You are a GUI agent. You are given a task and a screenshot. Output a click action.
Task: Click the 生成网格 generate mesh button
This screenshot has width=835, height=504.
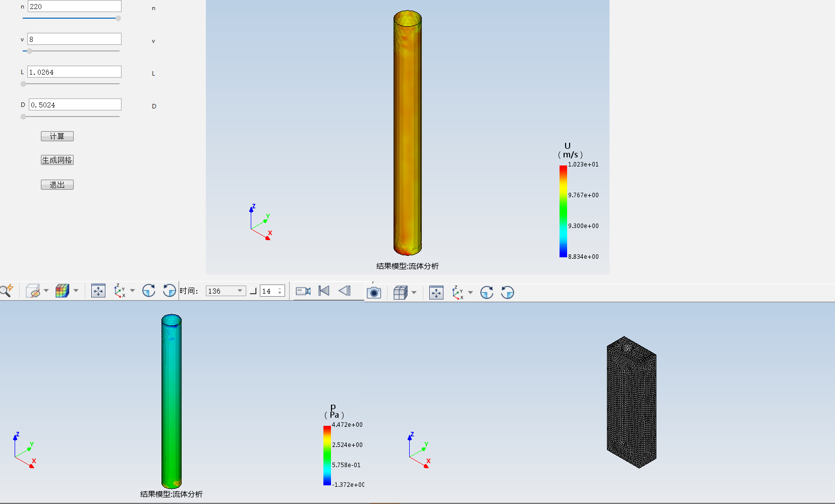(x=57, y=160)
